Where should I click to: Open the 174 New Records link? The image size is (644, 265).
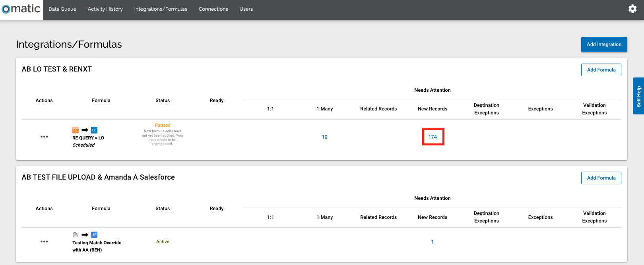[433, 137]
